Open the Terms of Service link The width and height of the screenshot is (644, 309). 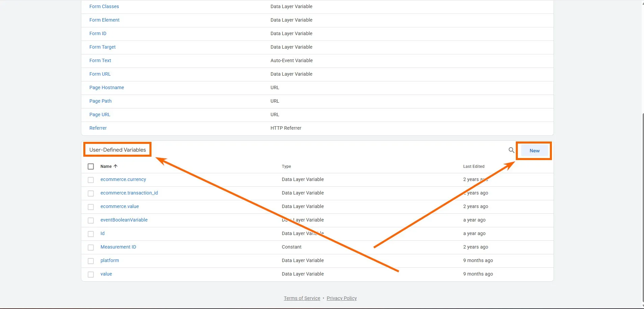point(302,298)
